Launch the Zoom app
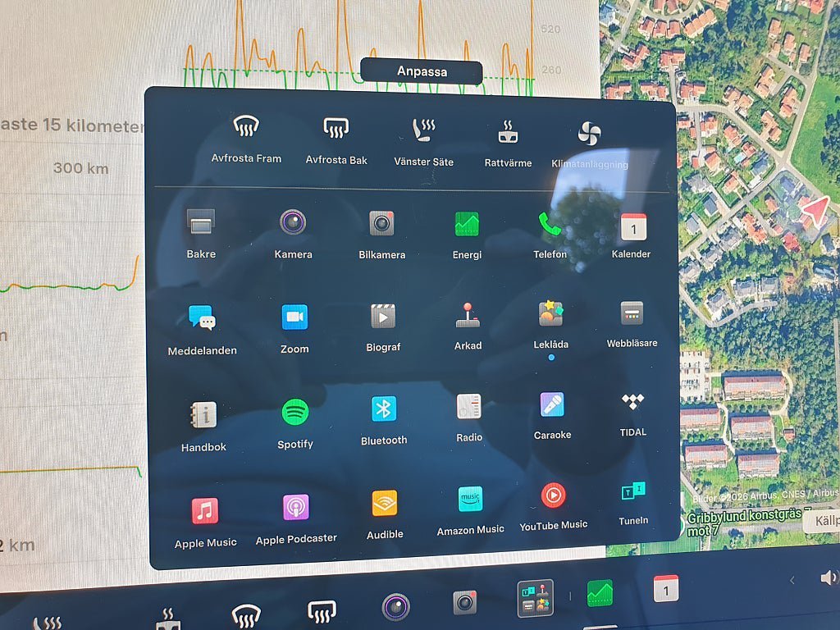This screenshot has height=630, width=840. (294, 317)
